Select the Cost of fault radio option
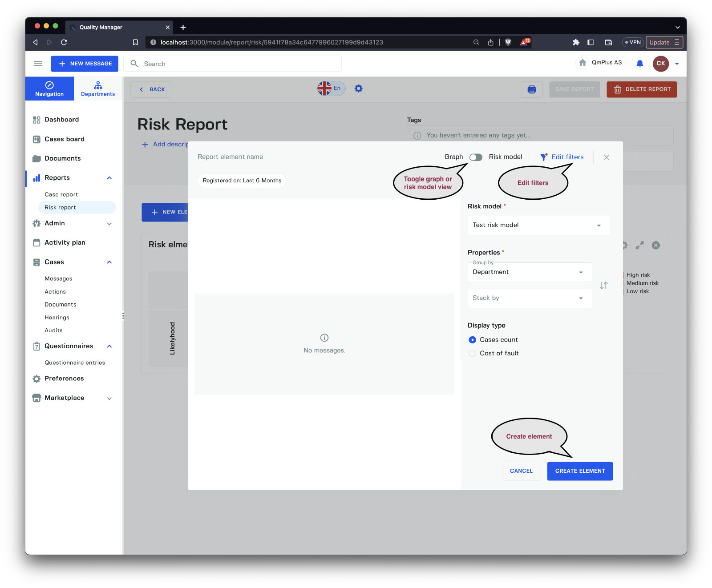This screenshot has height=588, width=712. click(x=473, y=353)
